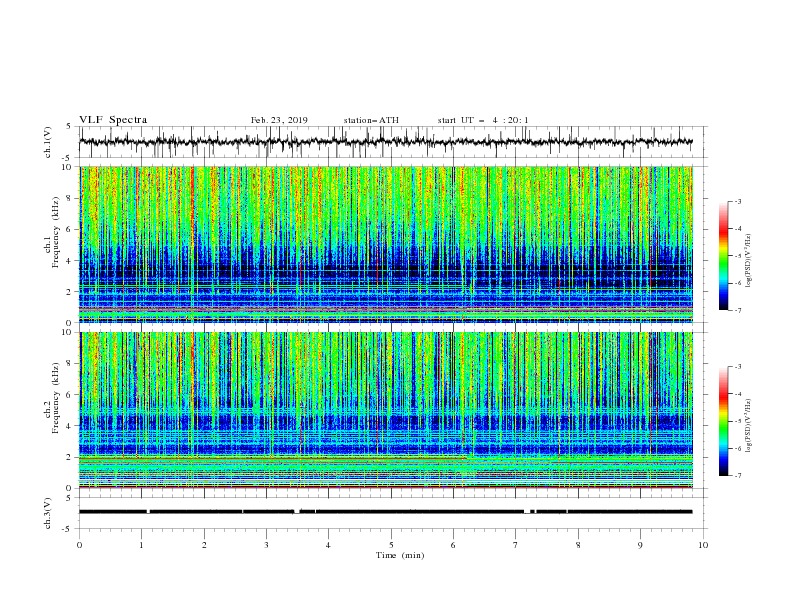Click the "VLF Spectra" plot title
Screen dimensions: 792x612
pos(113,120)
